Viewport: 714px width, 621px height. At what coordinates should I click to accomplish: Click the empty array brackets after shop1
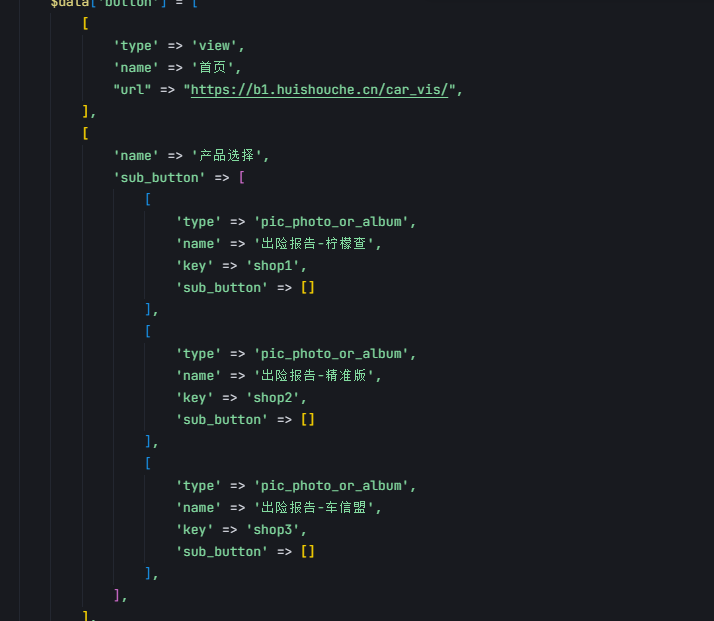tap(308, 287)
